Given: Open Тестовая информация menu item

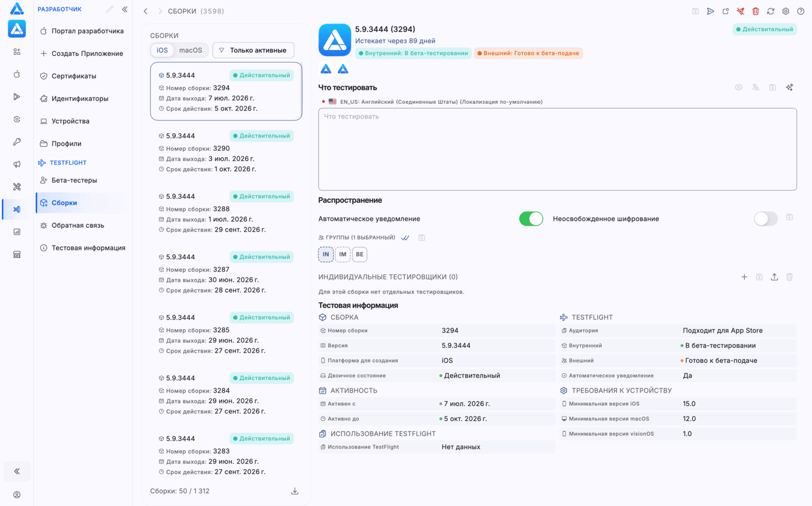Looking at the screenshot, I should click(x=82, y=248).
